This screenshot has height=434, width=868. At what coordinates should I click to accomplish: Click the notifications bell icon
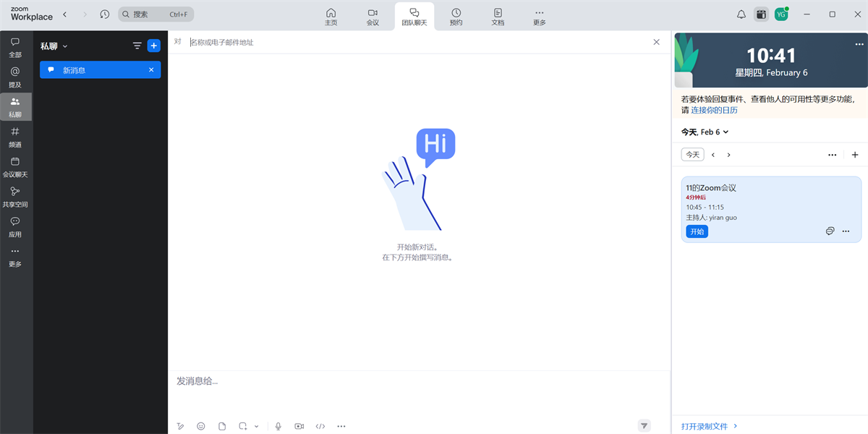tap(741, 14)
